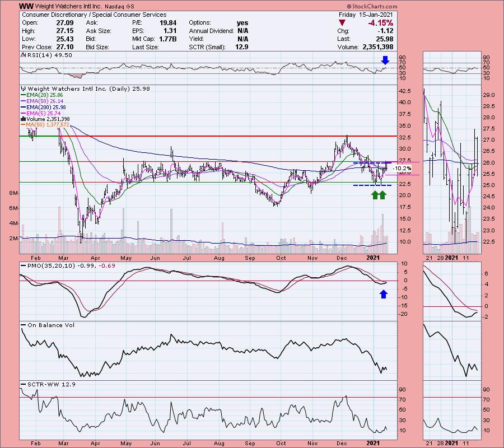Click the WW ticker symbol in header
This screenshot has height=448, width=504.
click(x=25, y=6)
